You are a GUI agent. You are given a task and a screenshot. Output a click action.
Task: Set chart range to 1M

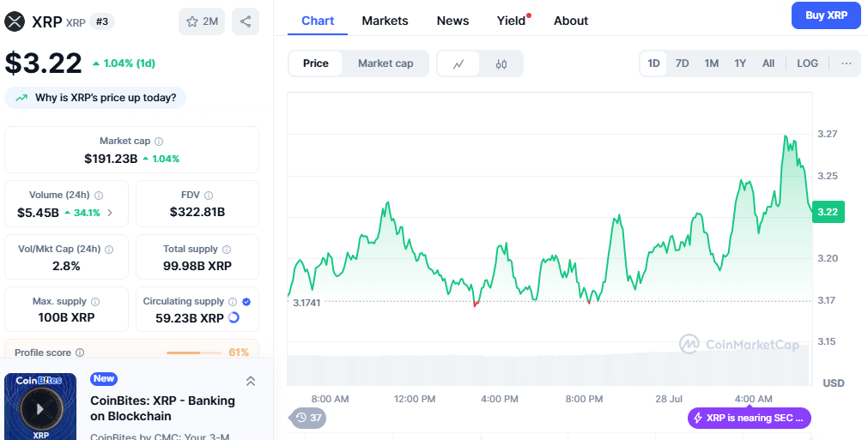tap(712, 63)
